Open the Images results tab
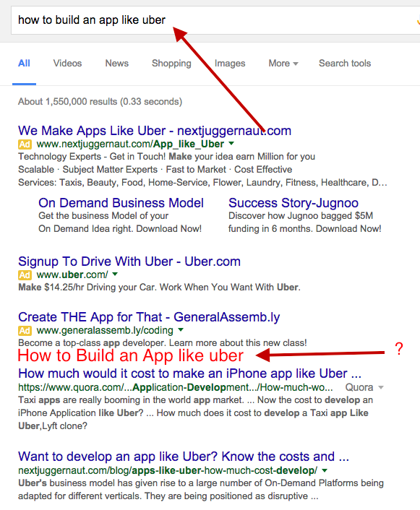The image size is (420, 510). (230, 64)
